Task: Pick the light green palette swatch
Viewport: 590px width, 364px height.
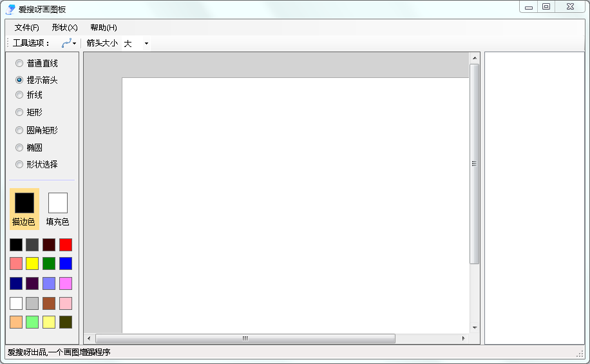Action: (32, 322)
